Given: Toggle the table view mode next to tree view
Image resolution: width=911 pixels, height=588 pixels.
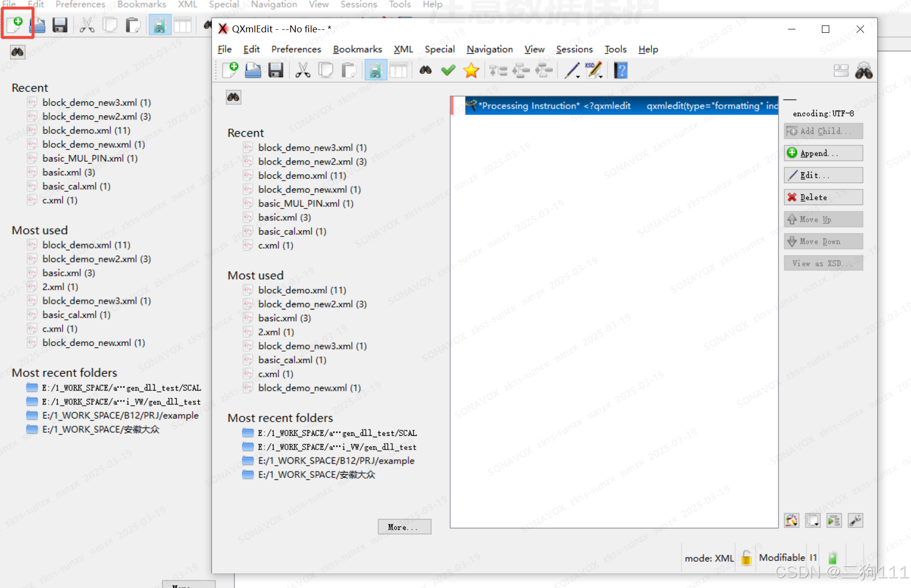Looking at the screenshot, I should [x=399, y=70].
